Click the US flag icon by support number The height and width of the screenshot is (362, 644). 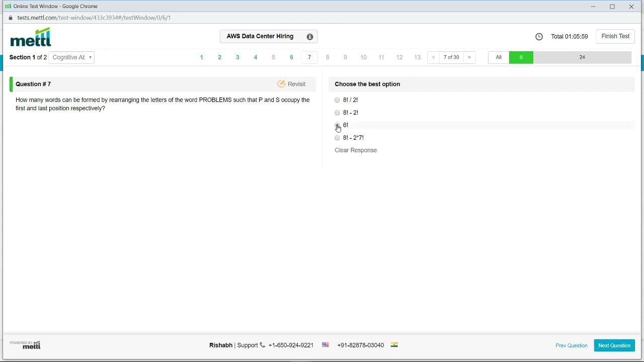click(326, 345)
